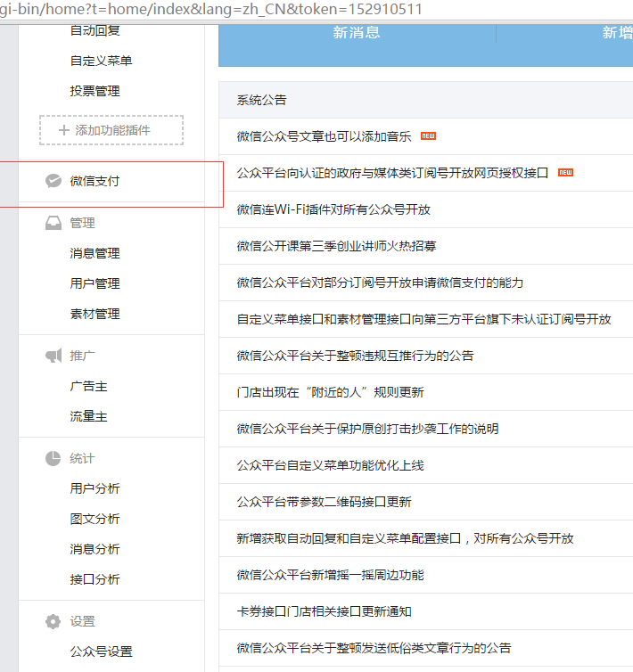This screenshot has height=672, width=633.
Task: Open announcement 公众平台带参数二维码接口更新
Action: tap(324, 502)
